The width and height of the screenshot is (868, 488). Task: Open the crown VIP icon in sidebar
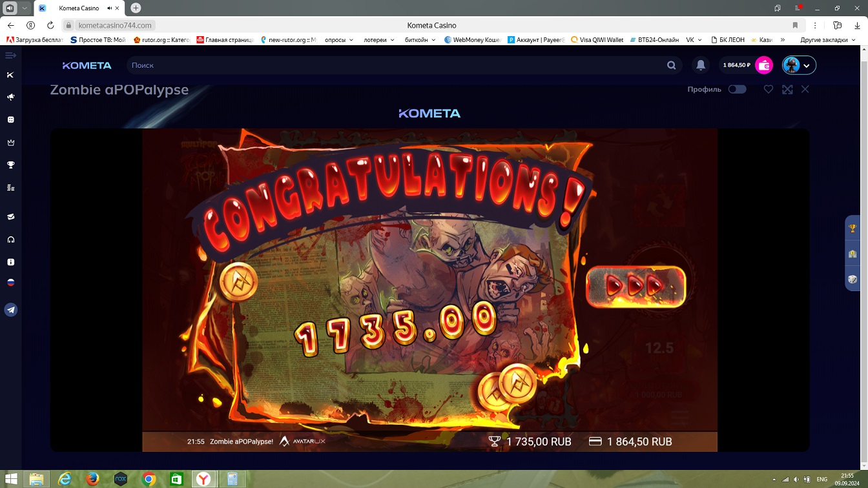click(10, 143)
